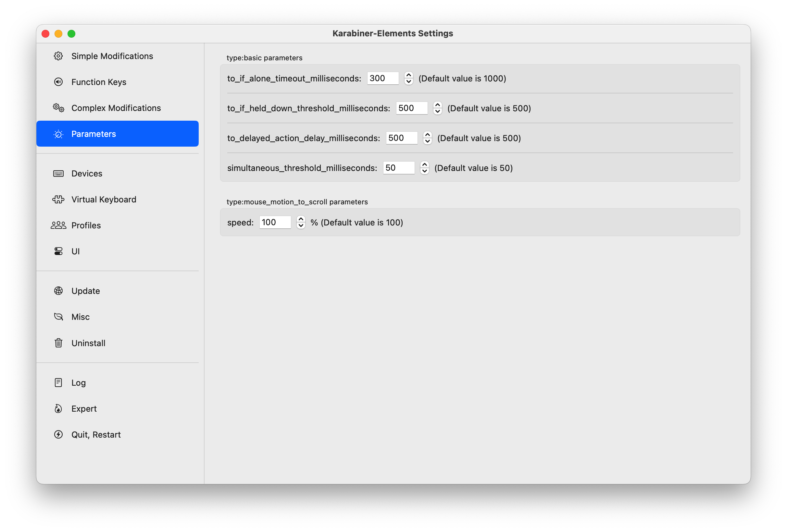Increase to_delayed_action_delay_milliseconds value
The image size is (787, 532).
coord(427,135)
